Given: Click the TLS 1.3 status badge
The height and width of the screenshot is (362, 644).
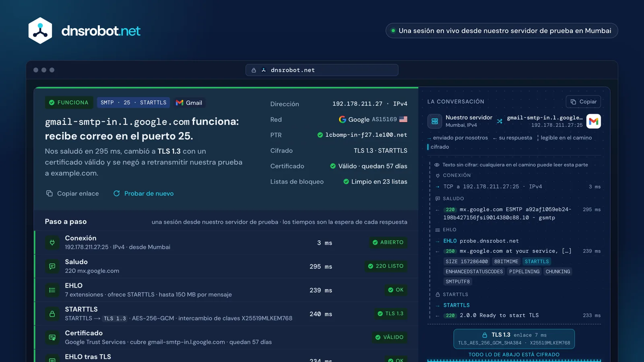Looking at the screenshot, I should coord(390,313).
